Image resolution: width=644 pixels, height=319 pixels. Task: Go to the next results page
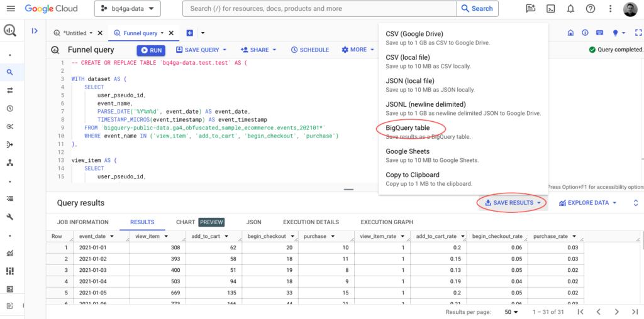pos(616,312)
